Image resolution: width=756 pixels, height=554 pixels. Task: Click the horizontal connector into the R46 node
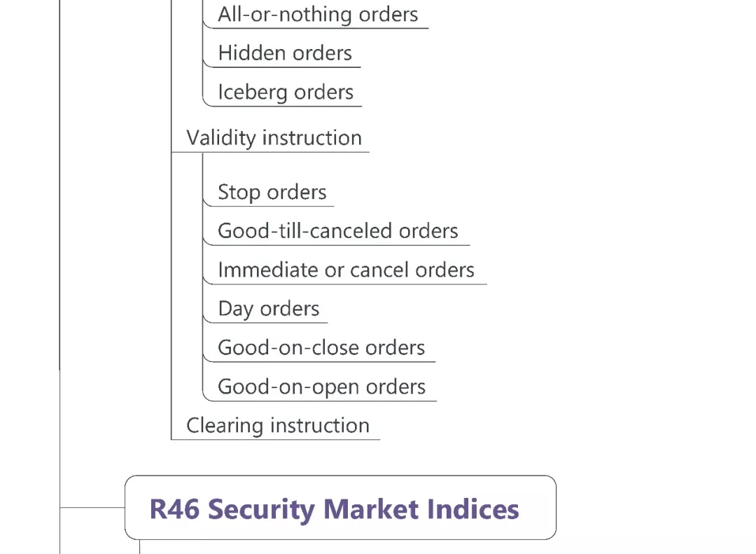click(x=92, y=506)
